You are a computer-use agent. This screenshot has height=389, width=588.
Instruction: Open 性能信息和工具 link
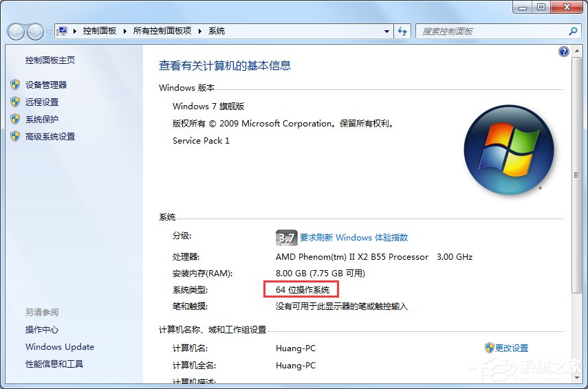click(x=54, y=364)
